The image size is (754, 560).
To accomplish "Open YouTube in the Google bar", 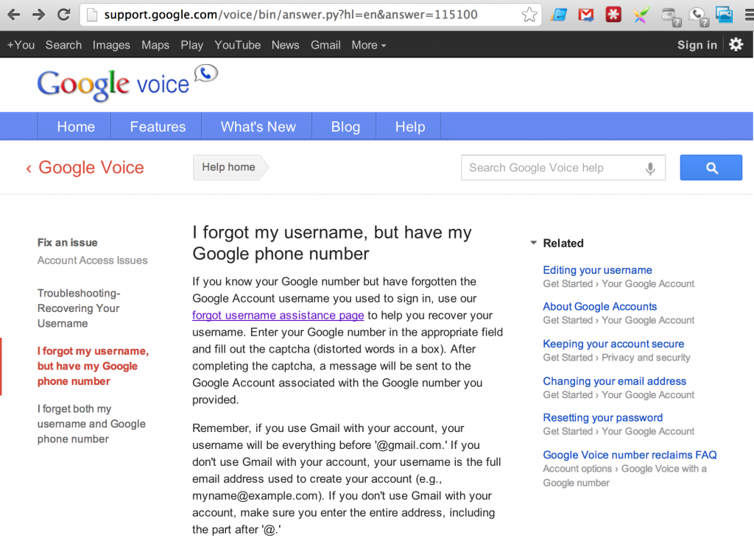I will pyautogui.click(x=238, y=45).
